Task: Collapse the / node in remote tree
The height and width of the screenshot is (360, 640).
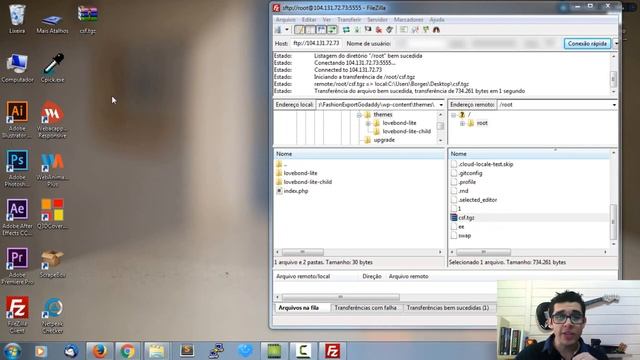Action: click(453, 115)
